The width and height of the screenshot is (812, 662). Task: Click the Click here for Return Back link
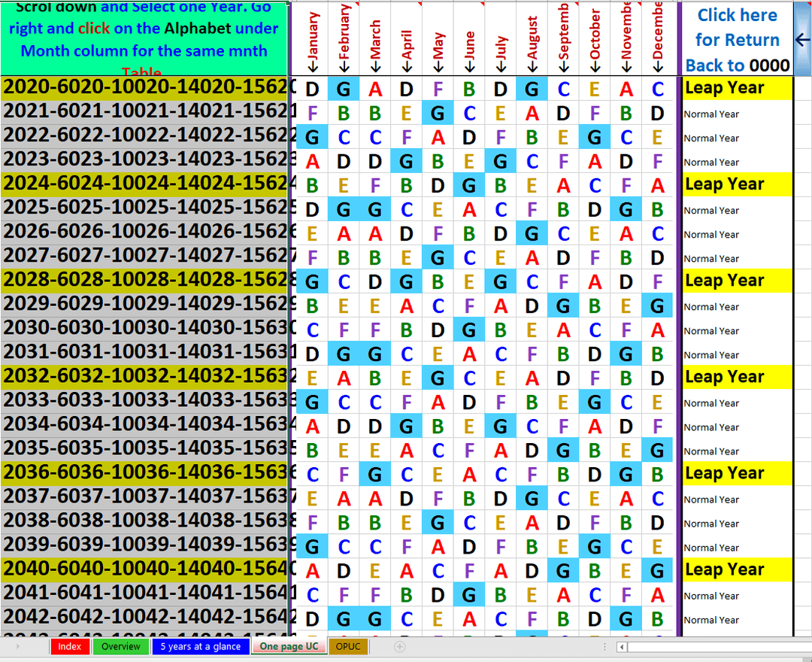737,40
